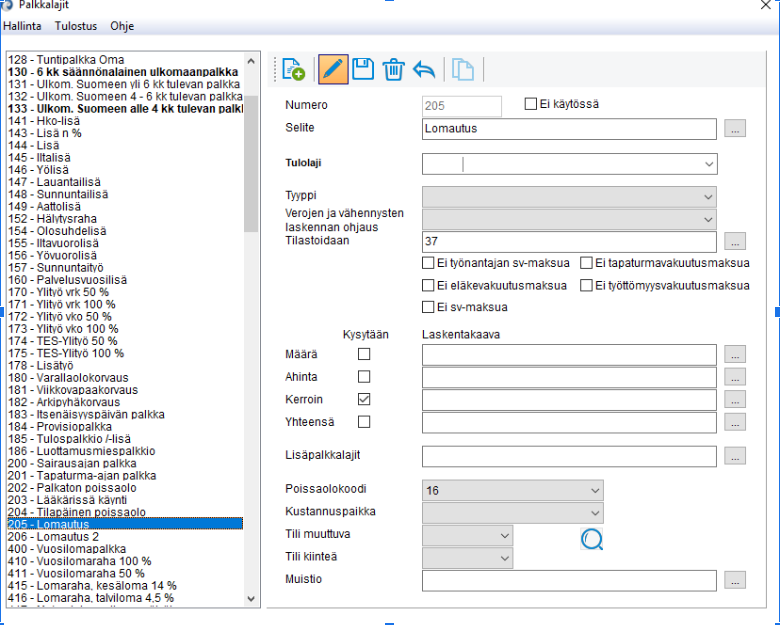The image size is (780, 625).
Task: Select 152 - Hälytysraha row
Action: click(x=125, y=218)
